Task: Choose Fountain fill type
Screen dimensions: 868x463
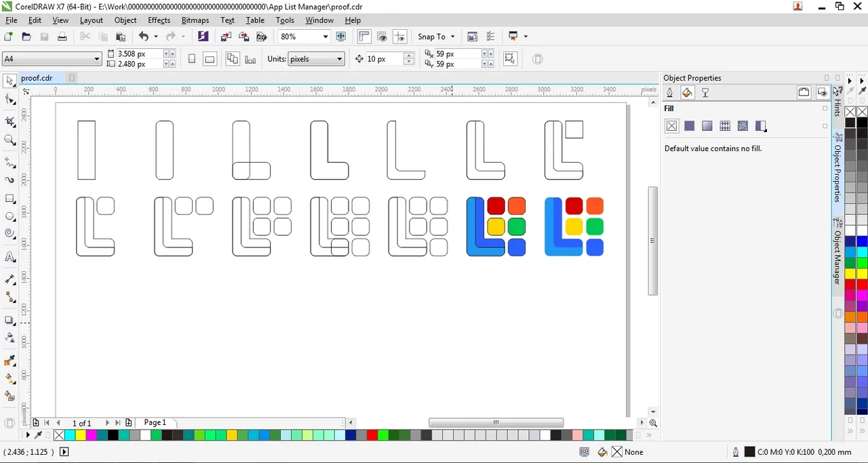Action: (x=707, y=126)
